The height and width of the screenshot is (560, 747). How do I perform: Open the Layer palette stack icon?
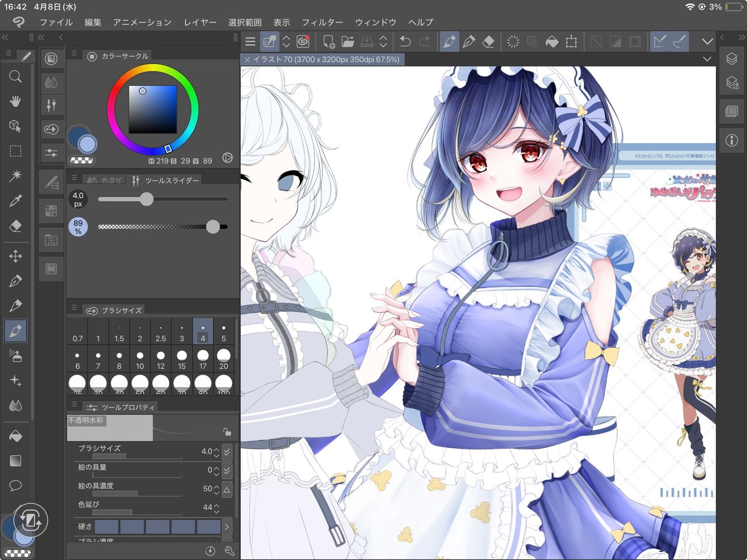click(731, 58)
